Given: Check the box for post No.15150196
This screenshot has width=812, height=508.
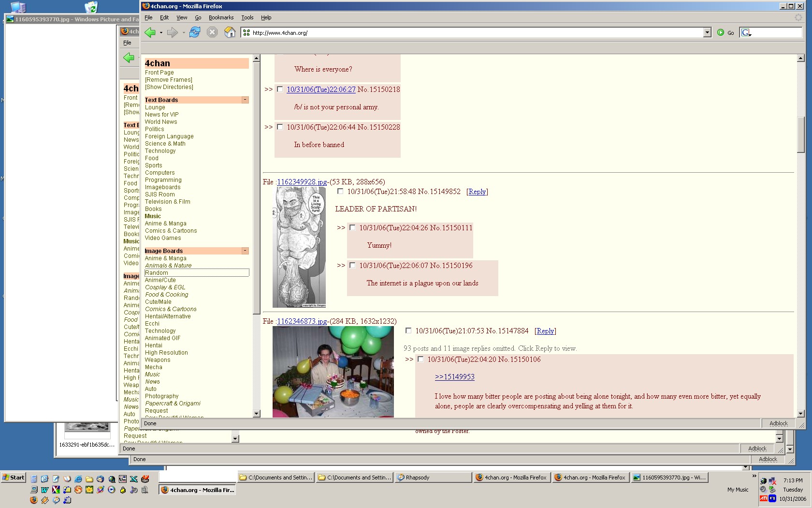Looking at the screenshot, I should tap(352, 265).
